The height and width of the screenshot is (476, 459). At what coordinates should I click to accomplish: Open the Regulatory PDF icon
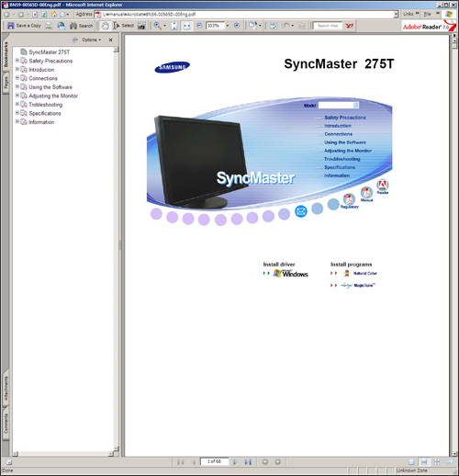pyautogui.click(x=349, y=200)
